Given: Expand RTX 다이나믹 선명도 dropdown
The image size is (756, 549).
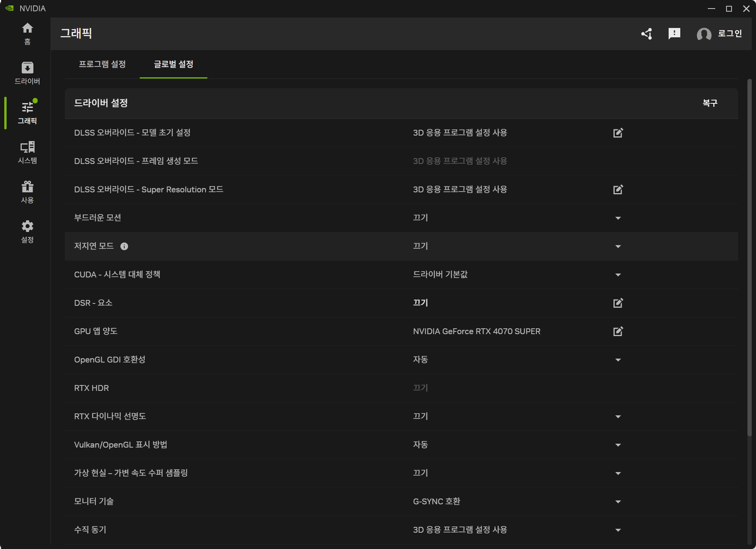Looking at the screenshot, I should coord(618,417).
